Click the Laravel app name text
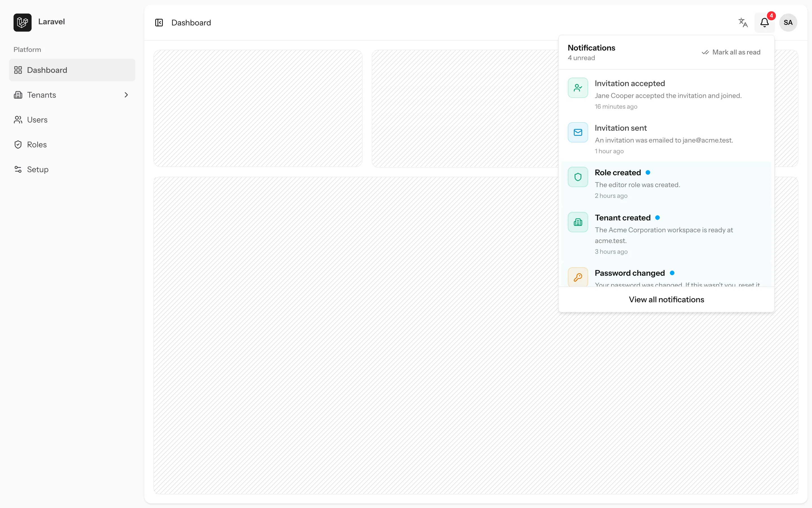812x508 pixels. tap(51, 21)
